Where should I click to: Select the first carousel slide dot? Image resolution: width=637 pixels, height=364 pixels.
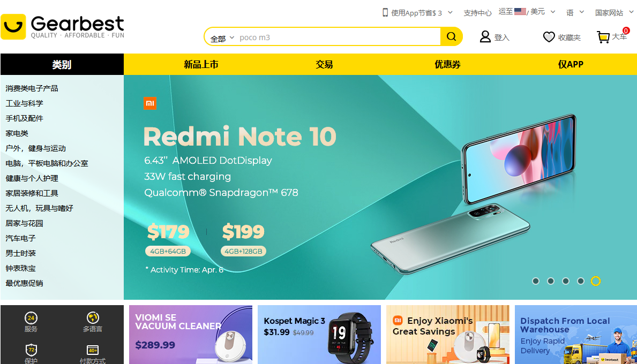click(536, 281)
